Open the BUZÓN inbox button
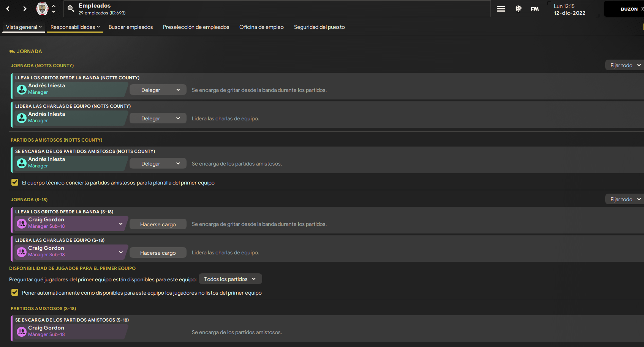The image size is (644, 347). tap(624, 9)
